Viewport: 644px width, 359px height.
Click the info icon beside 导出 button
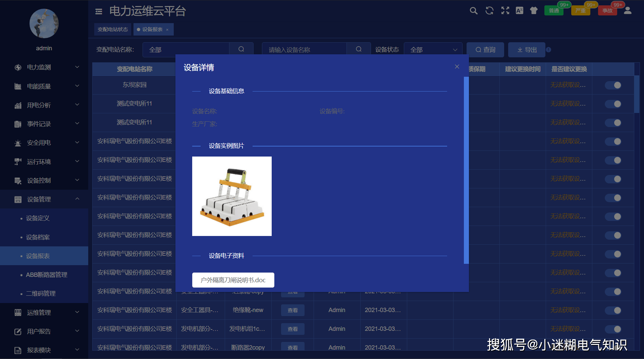[x=548, y=50]
